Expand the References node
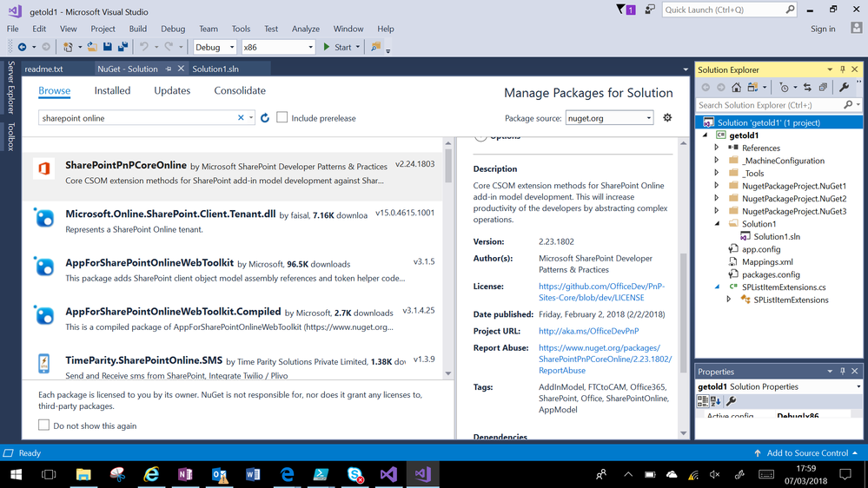The width and height of the screenshot is (868, 488). 717,148
